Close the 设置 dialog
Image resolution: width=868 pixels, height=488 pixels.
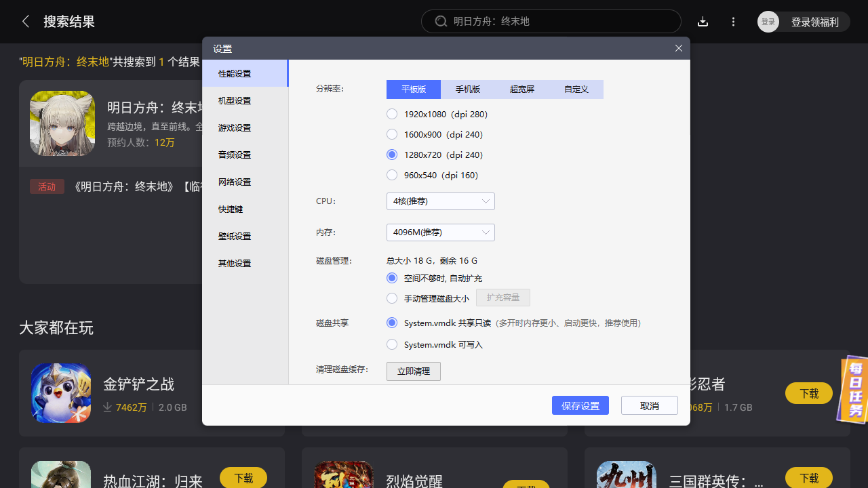click(679, 48)
